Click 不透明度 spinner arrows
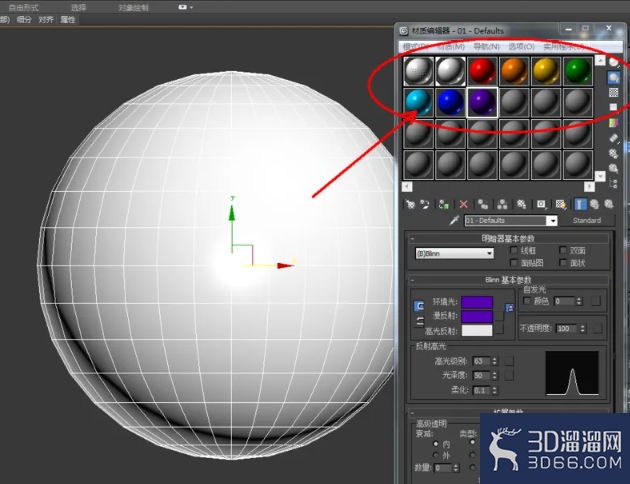Screen dimensions: 630x484 [583, 329]
